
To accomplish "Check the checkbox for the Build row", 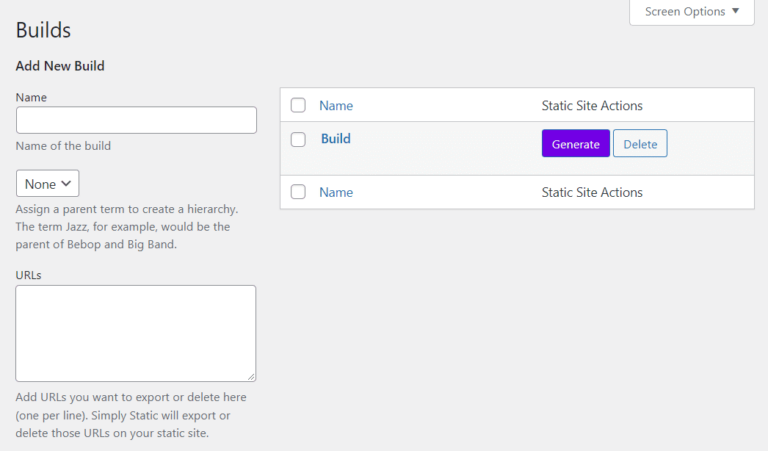I will tap(298, 139).
